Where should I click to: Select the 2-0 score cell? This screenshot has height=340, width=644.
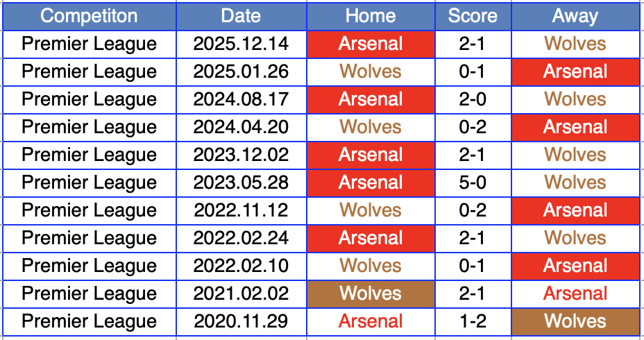[x=473, y=99]
